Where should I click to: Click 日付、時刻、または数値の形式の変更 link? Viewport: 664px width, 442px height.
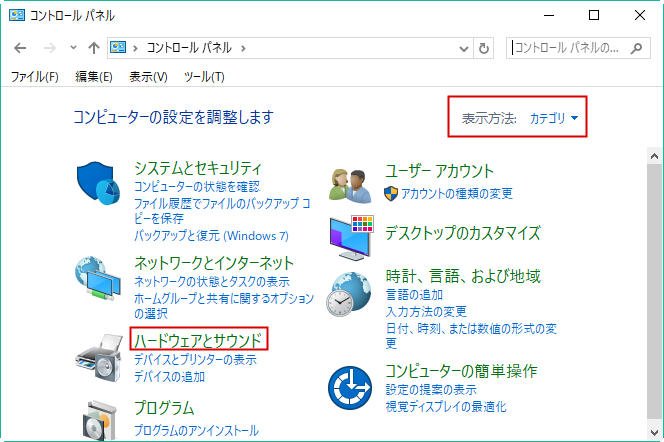(471, 336)
